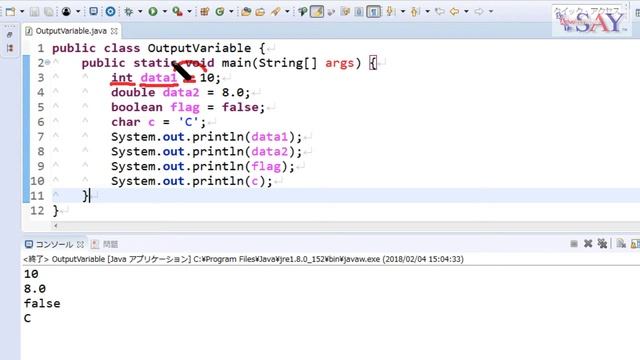Click the Last Edit Location icon
The height and width of the screenshot is (360, 640).
click(x=440, y=11)
